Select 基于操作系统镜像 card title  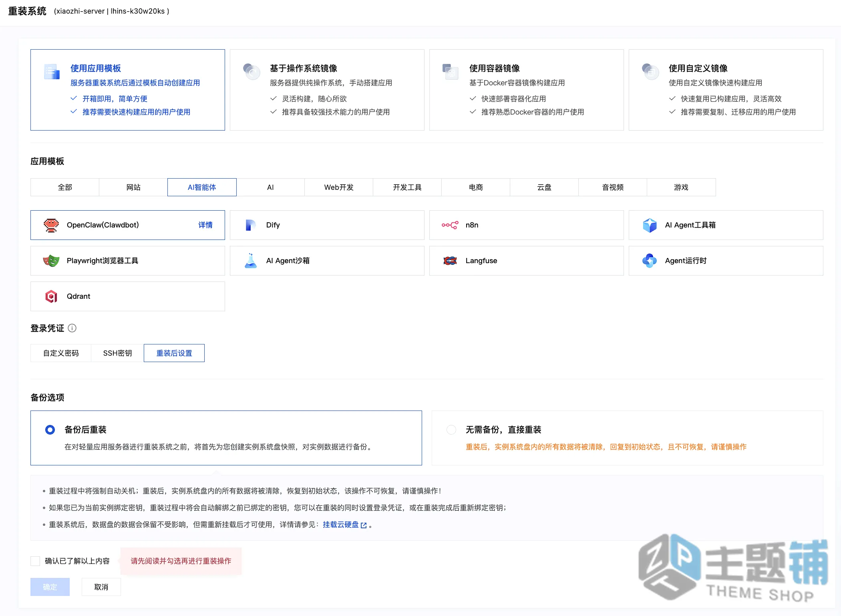[304, 68]
